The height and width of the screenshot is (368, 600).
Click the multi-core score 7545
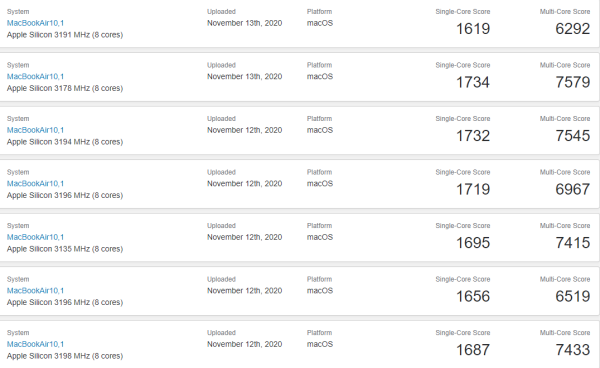pos(572,136)
